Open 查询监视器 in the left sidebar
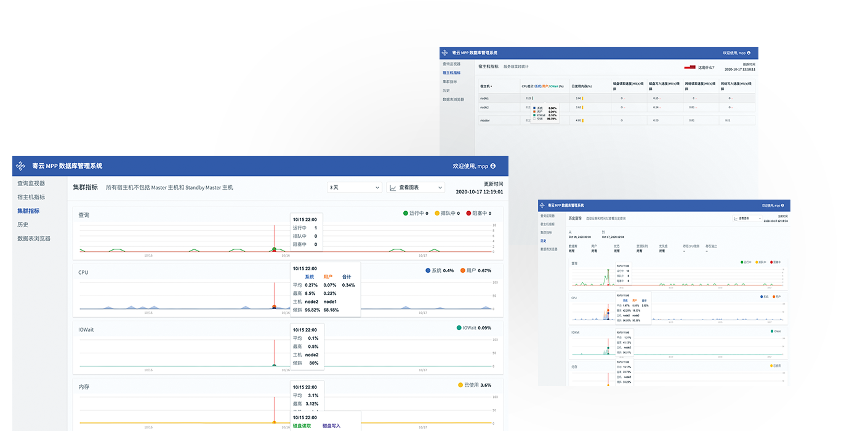Image resolution: width=868 pixels, height=431 pixels. click(31, 183)
